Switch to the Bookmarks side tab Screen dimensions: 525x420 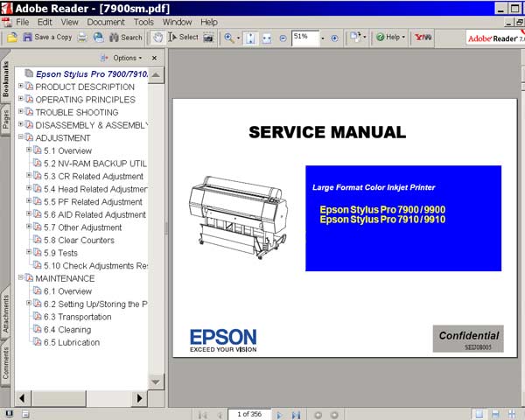click(6, 79)
